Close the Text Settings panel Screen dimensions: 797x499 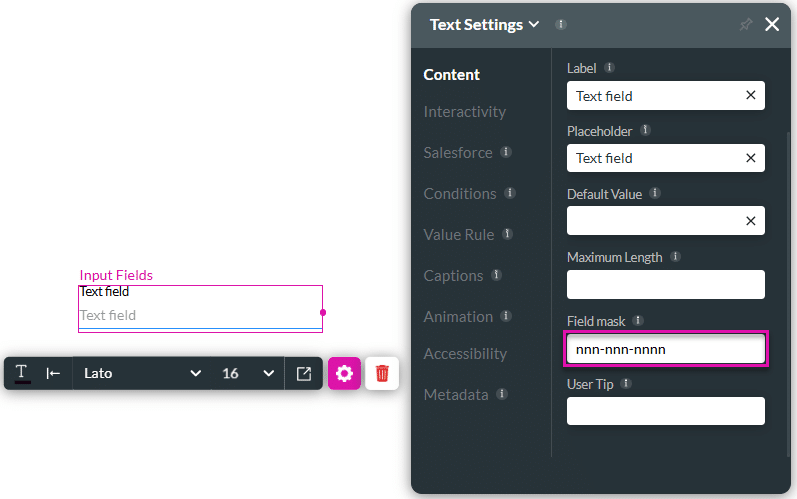772,25
